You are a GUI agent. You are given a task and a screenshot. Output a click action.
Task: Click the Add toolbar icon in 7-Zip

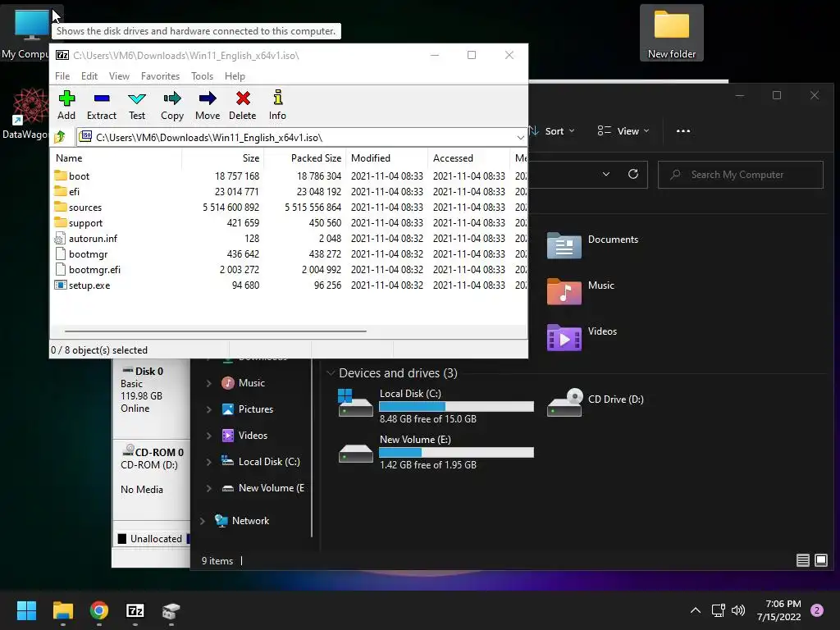pos(66,105)
